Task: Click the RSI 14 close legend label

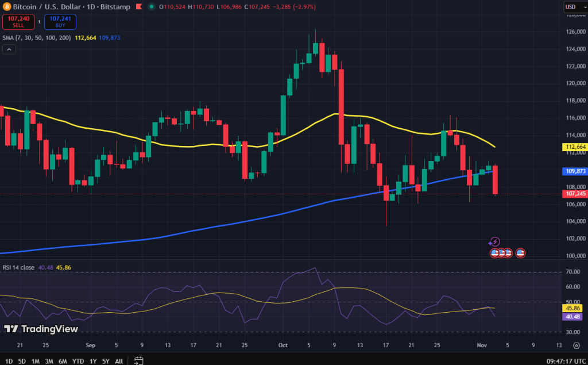Action: tap(18, 267)
